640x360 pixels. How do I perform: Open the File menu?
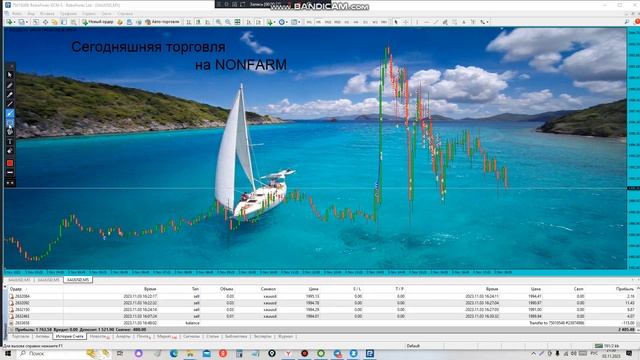(17, 13)
